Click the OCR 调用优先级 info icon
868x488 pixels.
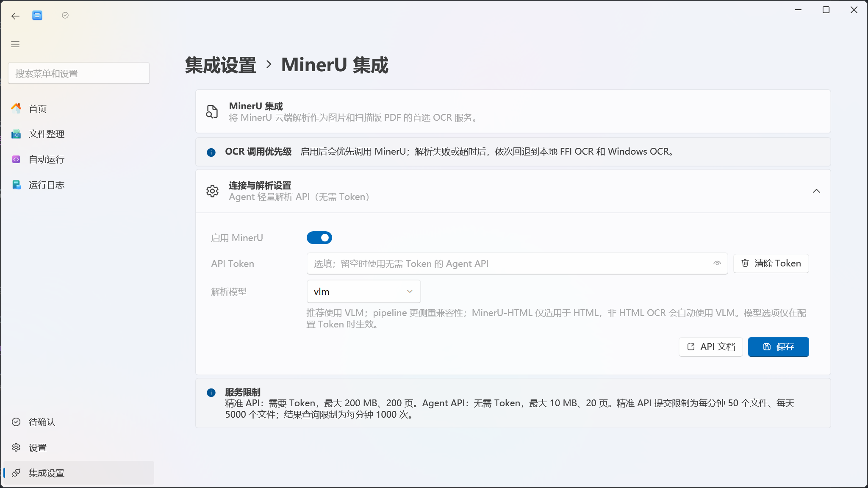click(x=211, y=152)
